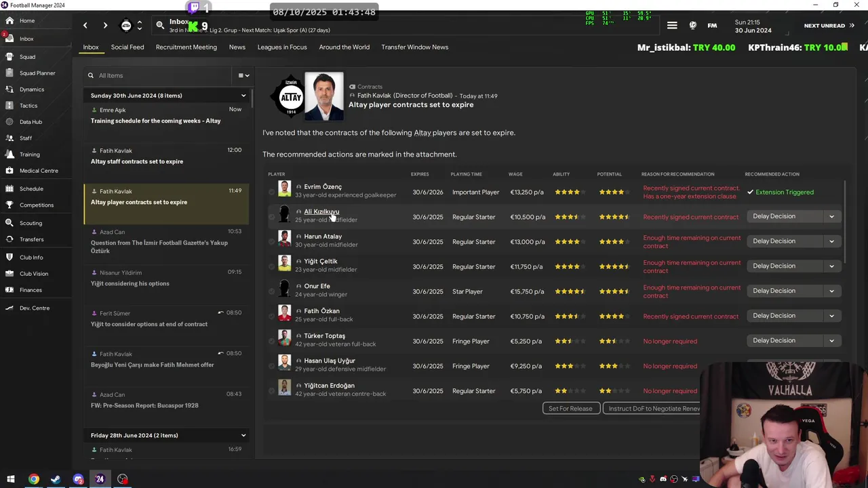The height and width of the screenshot is (488, 868).
Task: Open Windows Start menu on taskbar
Action: pos(11,479)
